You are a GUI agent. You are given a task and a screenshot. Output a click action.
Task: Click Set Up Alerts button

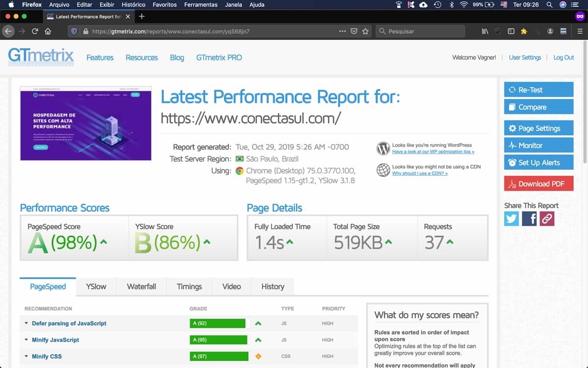539,162
